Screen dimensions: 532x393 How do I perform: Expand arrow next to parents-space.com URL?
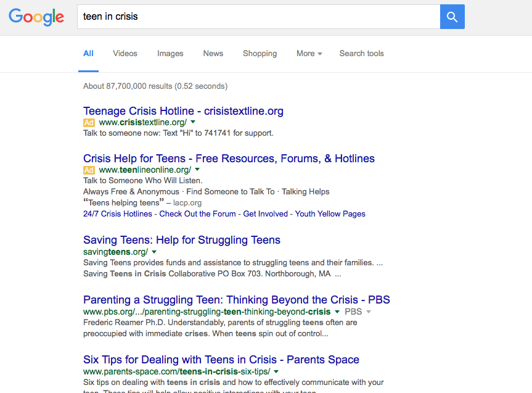(276, 371)
